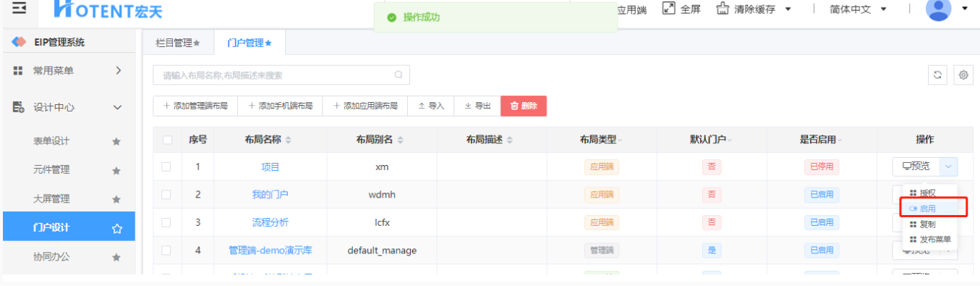Click the star icon beside 大屏管理

coord(116,199)
